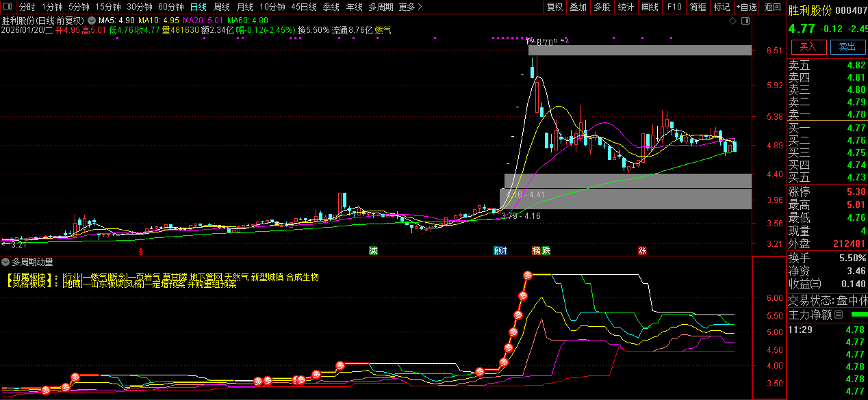
Task: Click the red 涨 marker below the chart
Action: tap(642, 251)
